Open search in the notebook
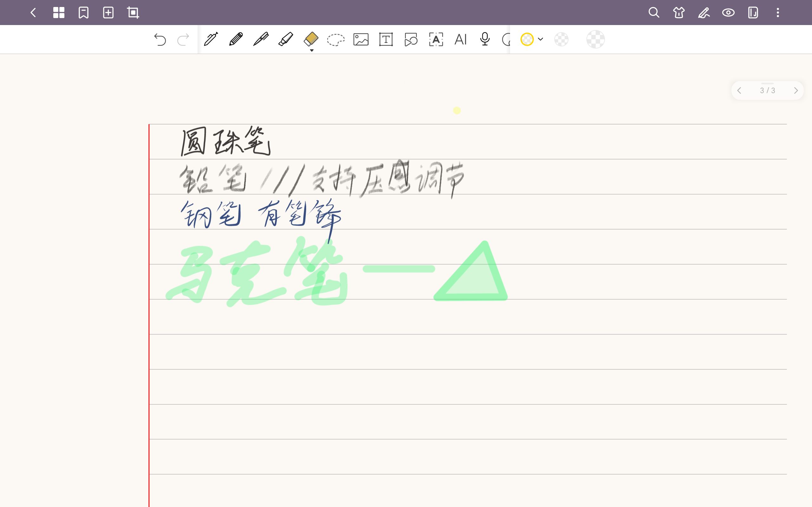Viewport: 812px width, 507px height. point(654,12)
